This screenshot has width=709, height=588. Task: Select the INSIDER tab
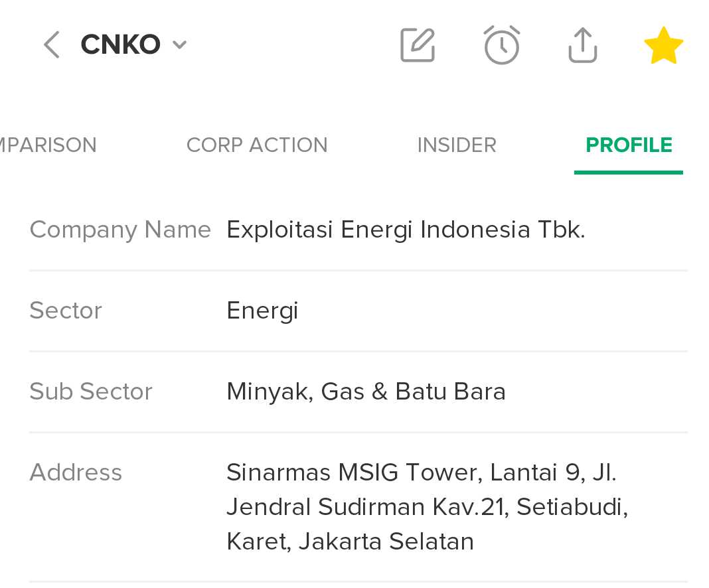[457, 145]
